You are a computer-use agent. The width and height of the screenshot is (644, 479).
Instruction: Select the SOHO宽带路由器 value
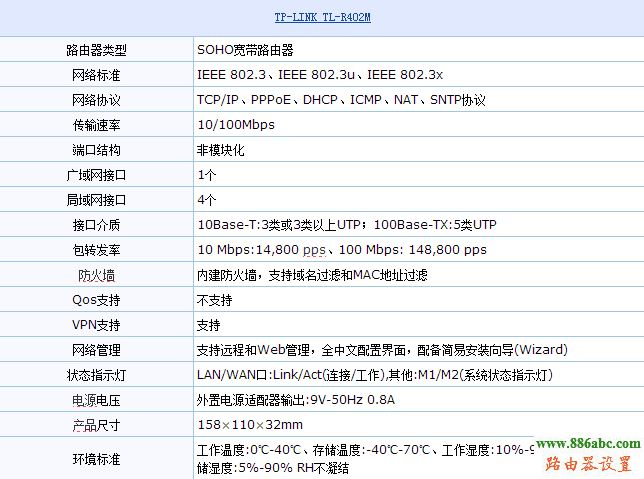(x=245, y=50)
